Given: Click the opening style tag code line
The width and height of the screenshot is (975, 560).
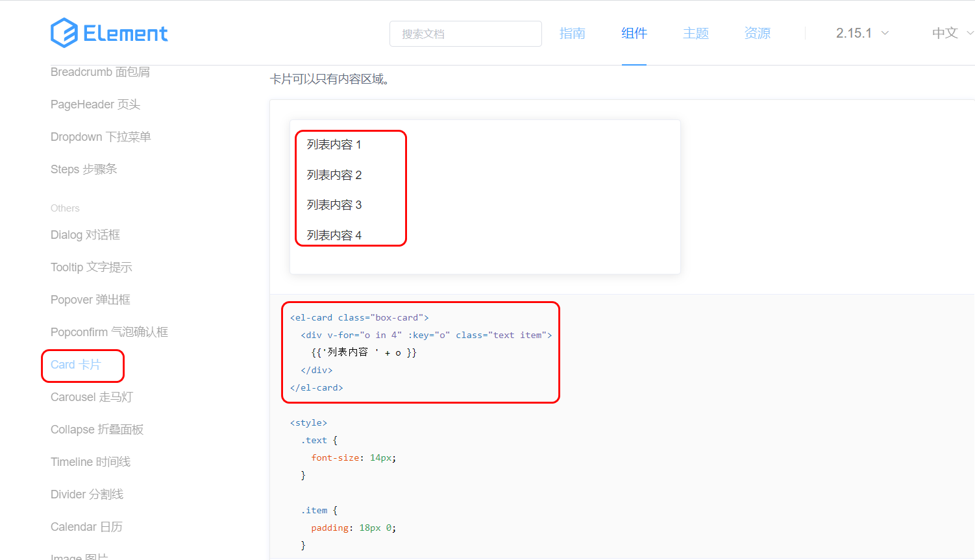Looking at the screenshot, I should [x=309, y=423].
